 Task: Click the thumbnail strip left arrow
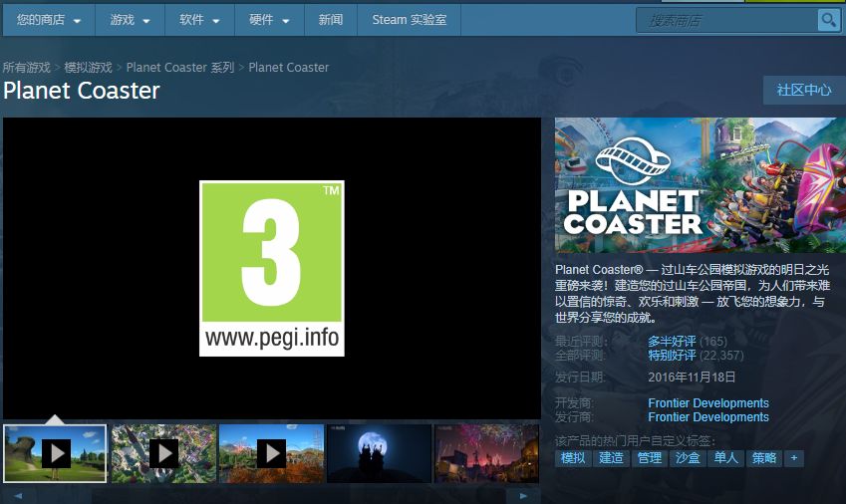pyautogui.click(x=19, y=495)
